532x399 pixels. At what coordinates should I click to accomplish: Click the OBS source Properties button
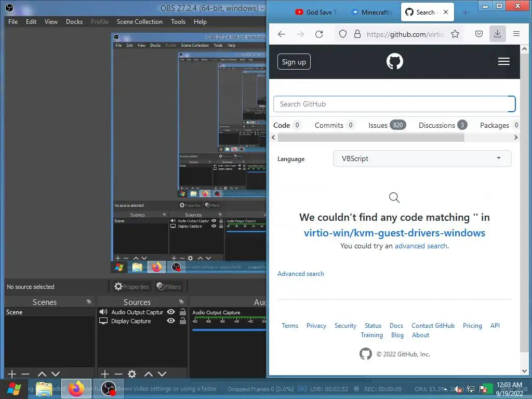click(131, 286)
